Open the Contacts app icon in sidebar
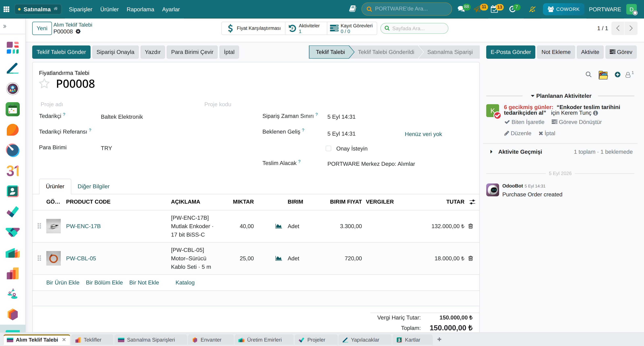Viewport: 644px width, 346px height. (12, 191)
